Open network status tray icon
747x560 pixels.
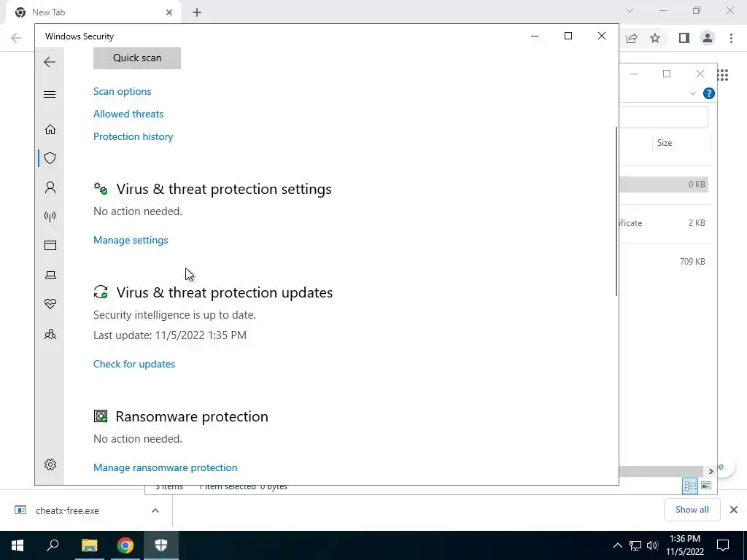click(635, 545)
